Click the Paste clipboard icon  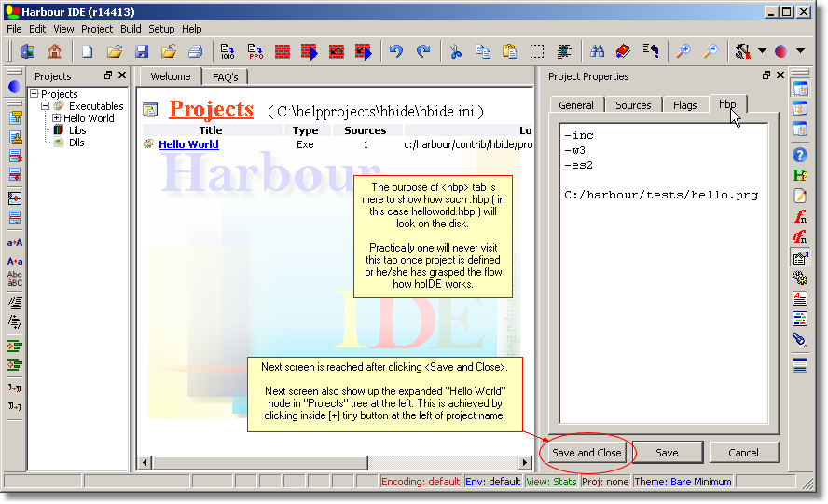click(510, 51)
